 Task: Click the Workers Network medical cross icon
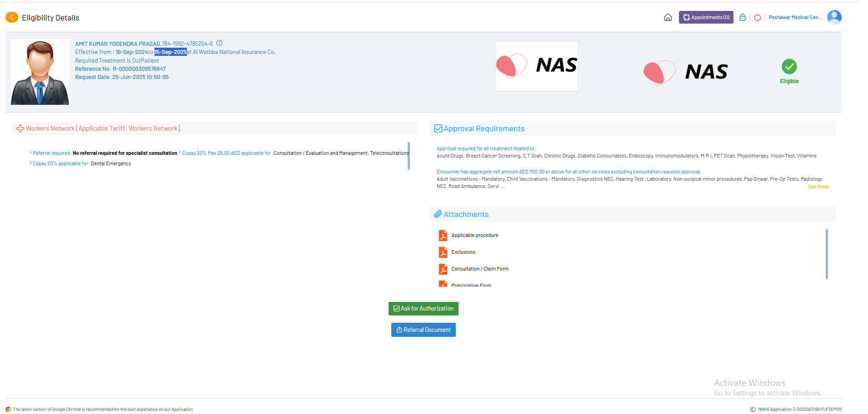(x=20, y=128)
